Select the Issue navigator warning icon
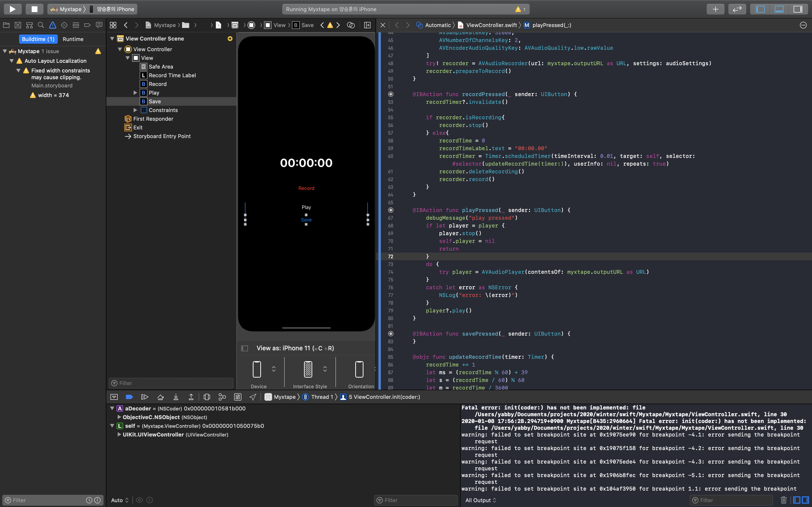Screen dimensions: 812x507 (x=53, y=25)
